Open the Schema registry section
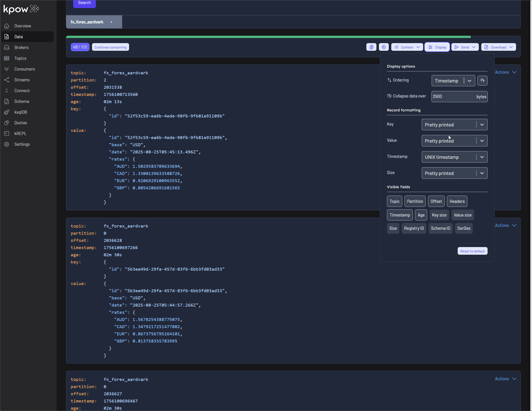 click(22, 101)
